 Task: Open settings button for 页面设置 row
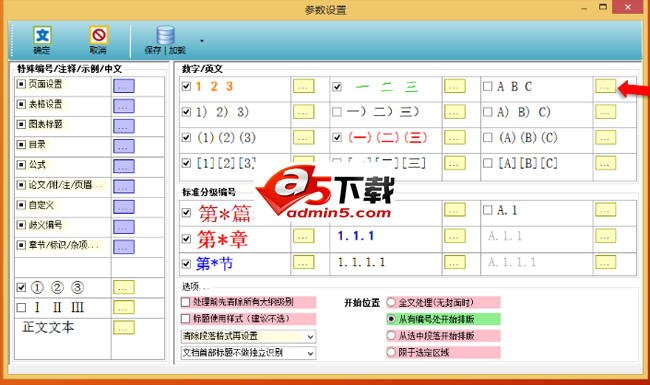point(124,86)
